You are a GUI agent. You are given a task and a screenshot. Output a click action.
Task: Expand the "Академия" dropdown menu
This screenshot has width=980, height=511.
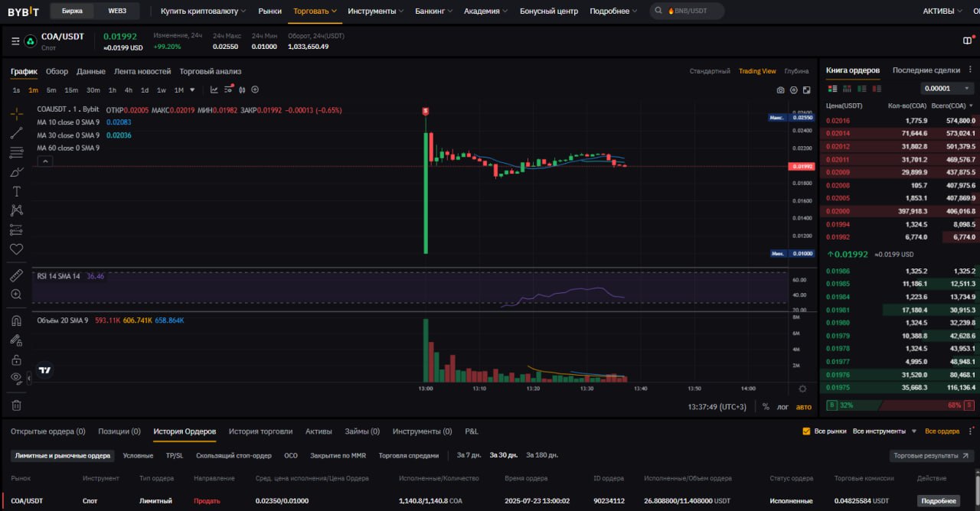point(486,11)
